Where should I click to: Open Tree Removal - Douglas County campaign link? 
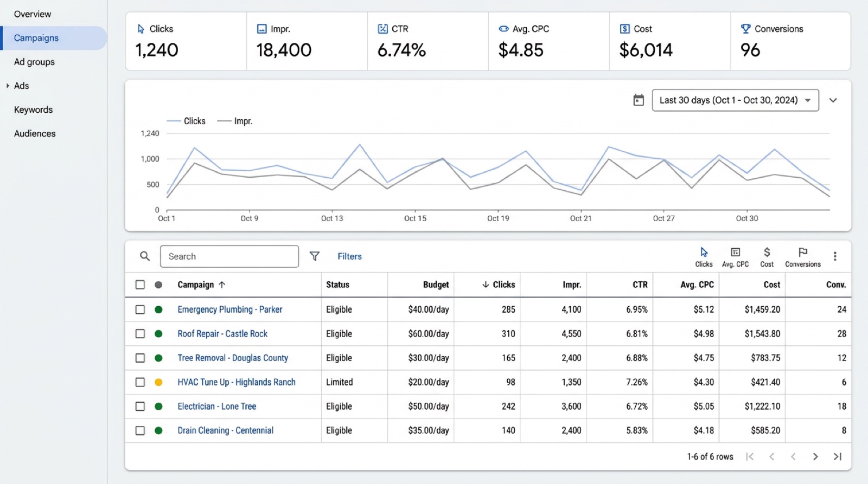click(x=233, y=358)
